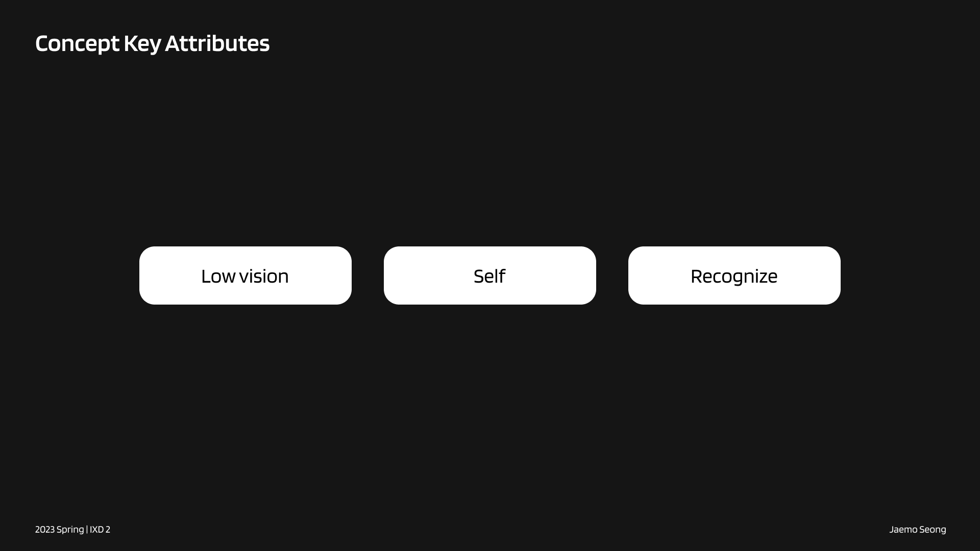Click the surname "Seong"
This screenshot has height=551, width=980.
(933, 530)
